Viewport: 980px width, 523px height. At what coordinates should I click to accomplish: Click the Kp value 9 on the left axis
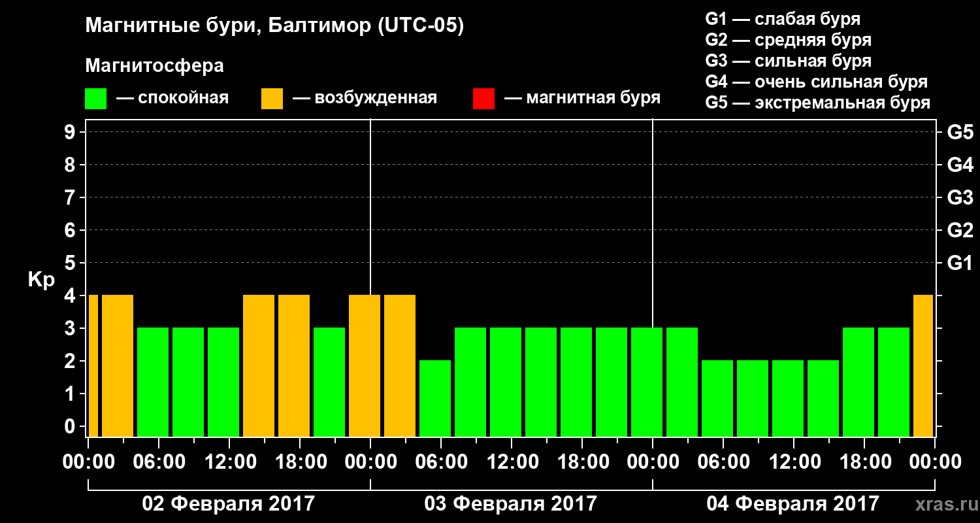71,133
